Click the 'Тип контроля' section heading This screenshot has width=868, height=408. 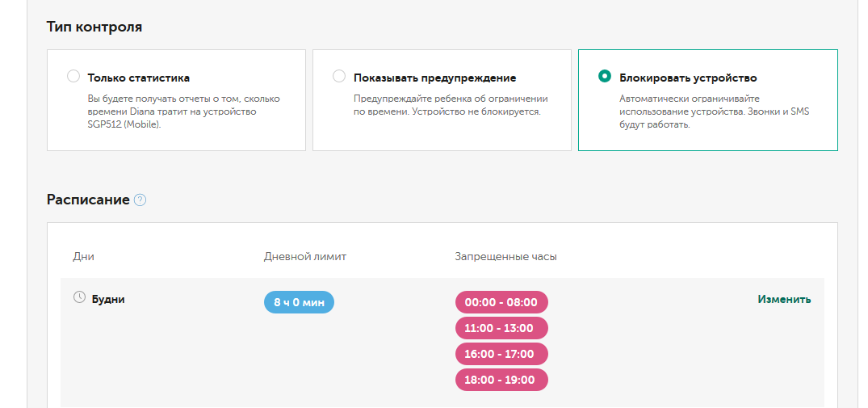click(x=94, y=27)
